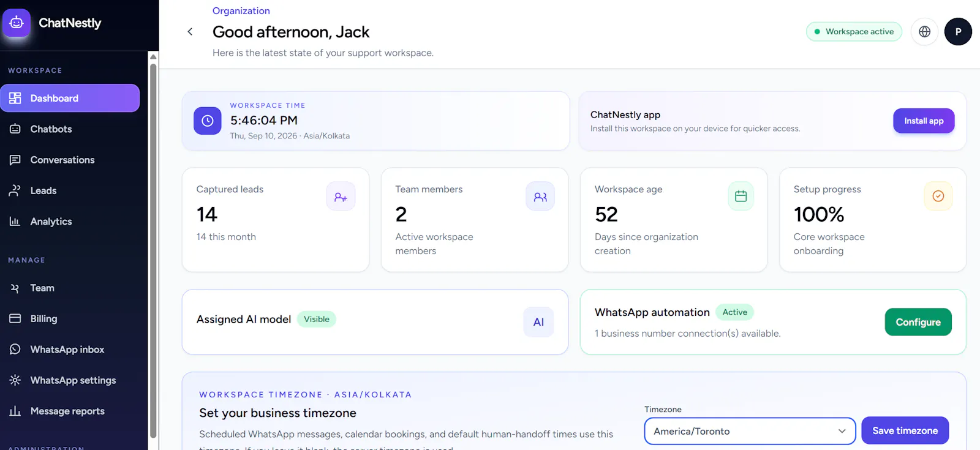Image resolution: width=980 pixels, height=450 pixels.
Task: Click the WhatsApp settings gear icon
Action: coord(15,380)
